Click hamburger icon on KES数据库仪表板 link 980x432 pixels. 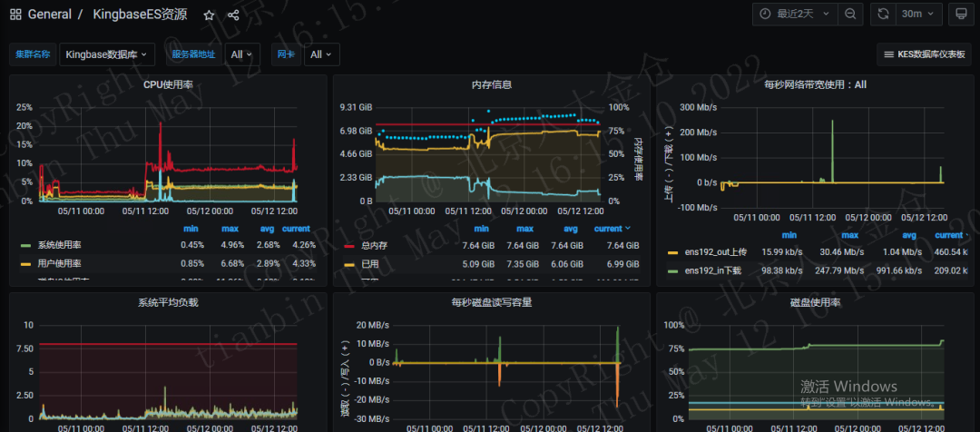coord(888,54)
